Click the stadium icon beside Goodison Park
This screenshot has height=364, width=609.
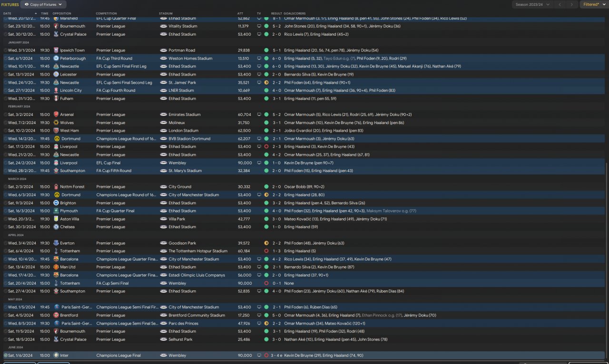click(164, 243)
